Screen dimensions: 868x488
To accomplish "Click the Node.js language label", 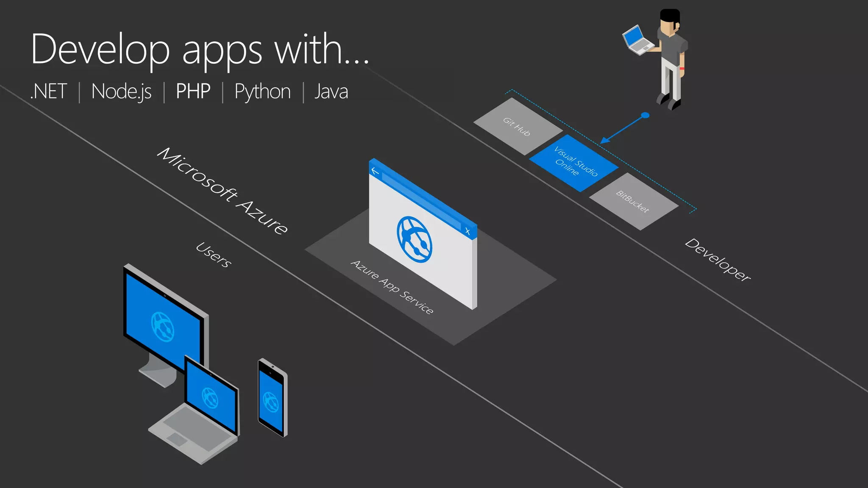I will coord(121,91).
